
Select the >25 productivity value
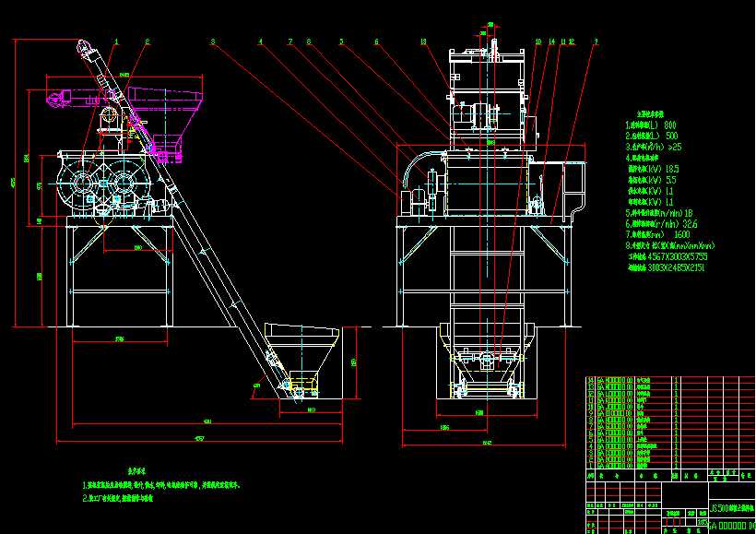675,147
